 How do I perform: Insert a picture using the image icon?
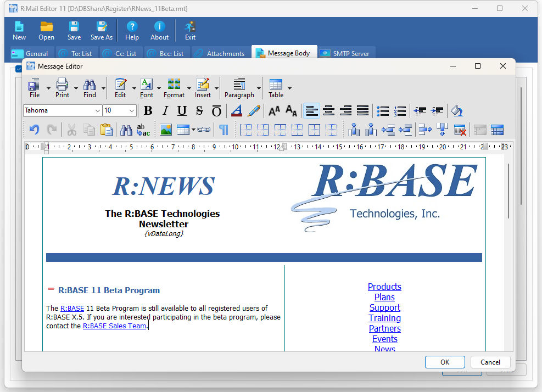pos(166,130)
